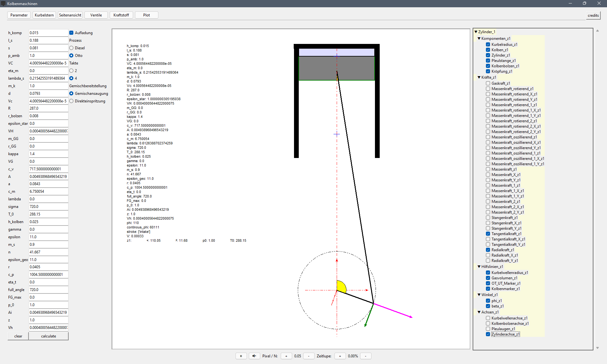Choose Direkteinspritzung radio button
The image size is (607, 364).
coord(71,101)
